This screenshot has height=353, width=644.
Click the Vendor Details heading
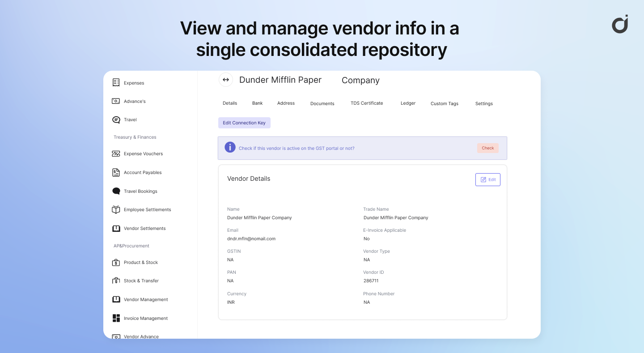pos(249,179)
